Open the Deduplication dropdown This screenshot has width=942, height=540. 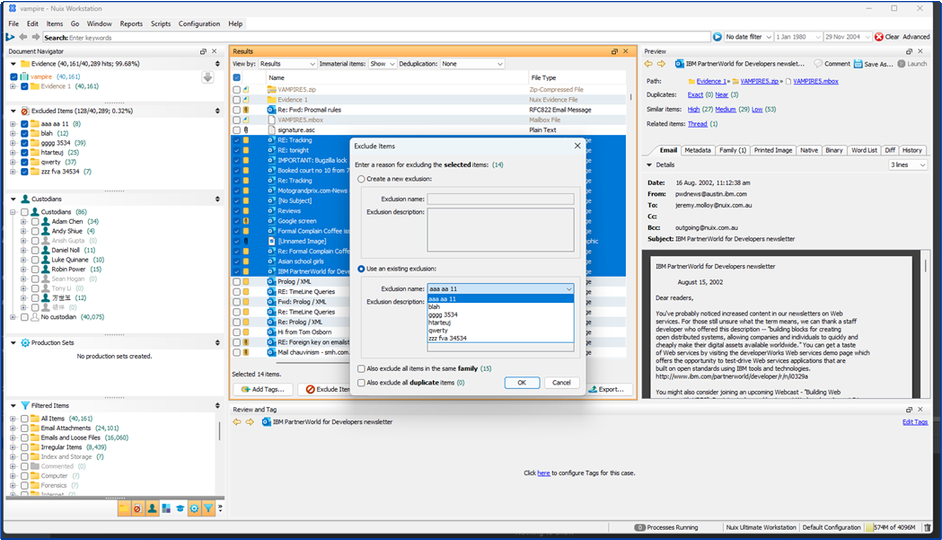coord(472,64)
